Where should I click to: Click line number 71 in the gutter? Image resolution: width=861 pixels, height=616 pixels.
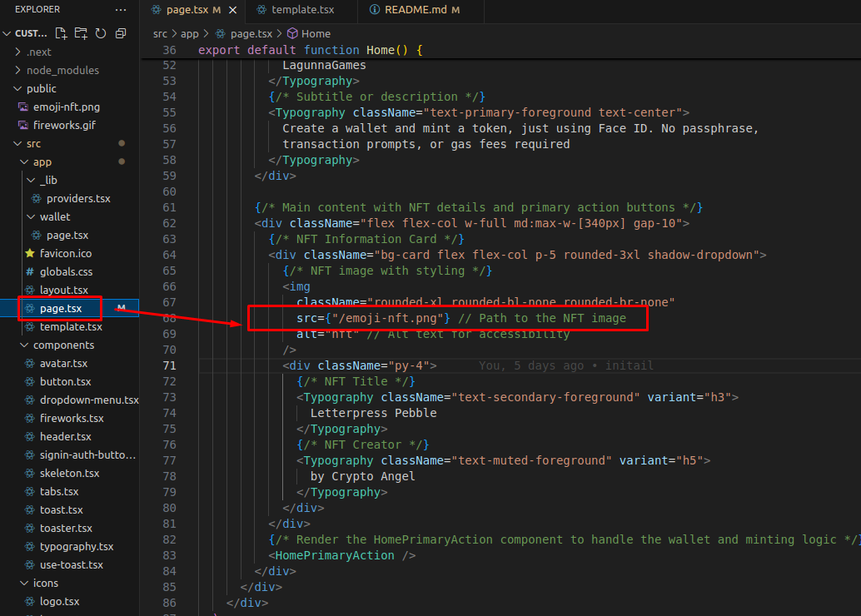coord(169,365)
